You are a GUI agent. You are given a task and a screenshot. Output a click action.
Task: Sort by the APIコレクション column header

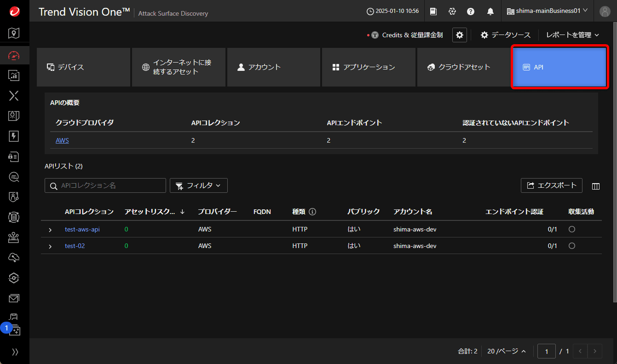[x=89, y=212]
